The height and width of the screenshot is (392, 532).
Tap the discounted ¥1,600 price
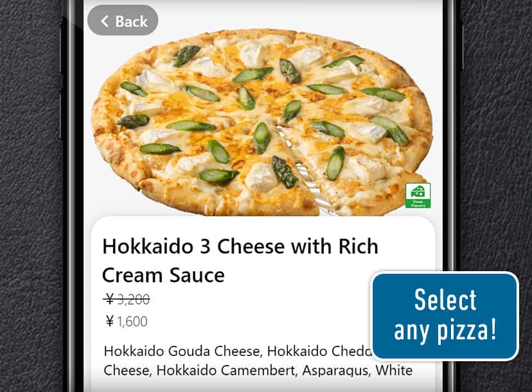(x=127, y=321)
